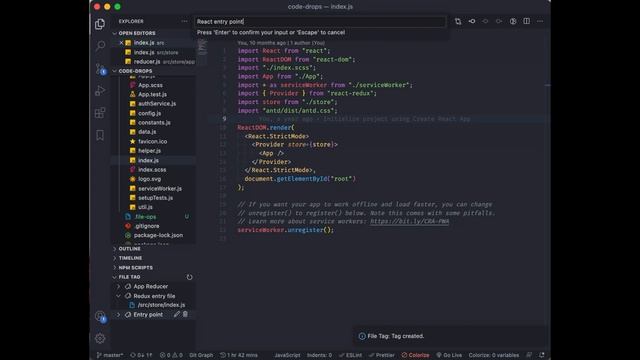
Task: Open the Accounts icon in activity bar
Action: (x=100, y=316)
